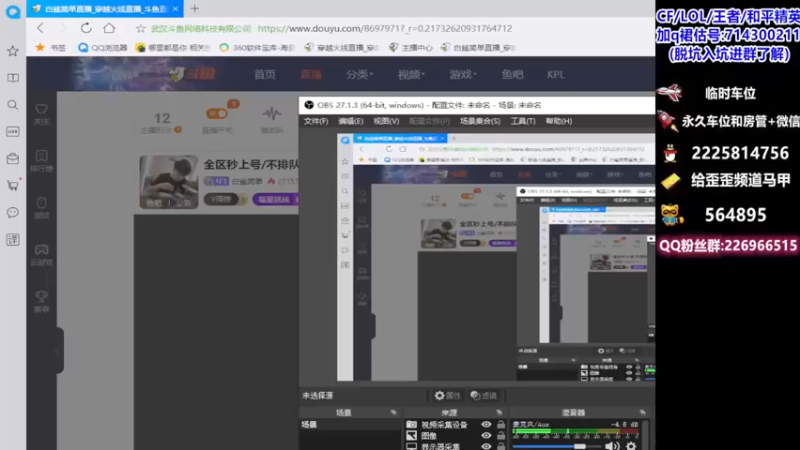Open the Douyu 直播 nav link
Image resolution: width=800 pixels, height=450 pixels.
311,74
